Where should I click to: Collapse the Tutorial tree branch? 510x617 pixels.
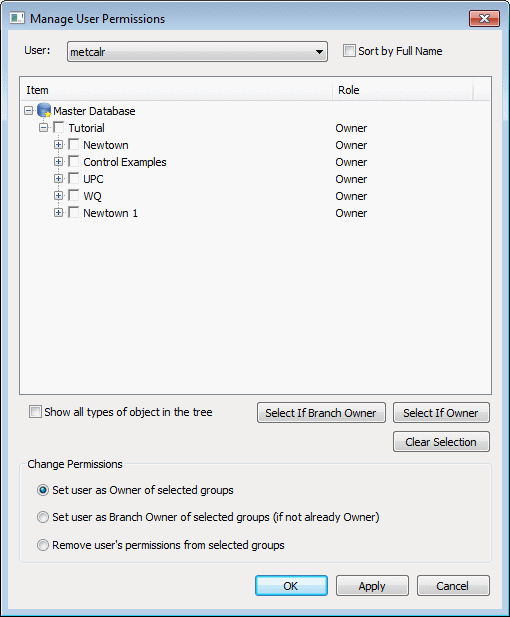[x=43, y=127]
